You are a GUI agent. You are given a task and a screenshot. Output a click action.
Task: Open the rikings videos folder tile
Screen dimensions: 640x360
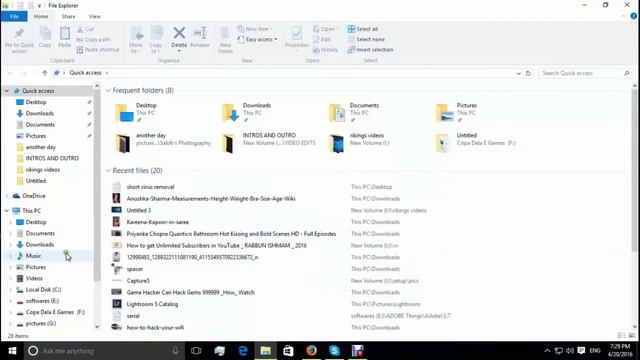pos(359,143)
